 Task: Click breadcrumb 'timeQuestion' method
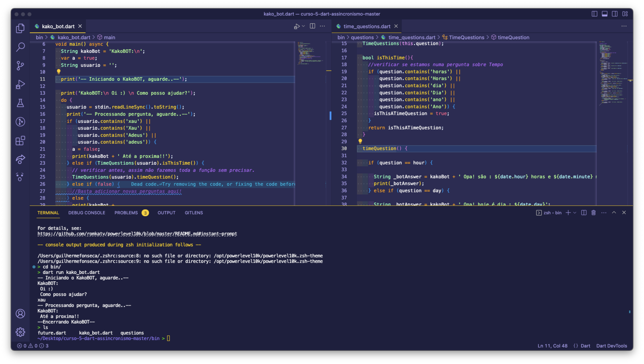pyautogui.click(x=513, y=37)
